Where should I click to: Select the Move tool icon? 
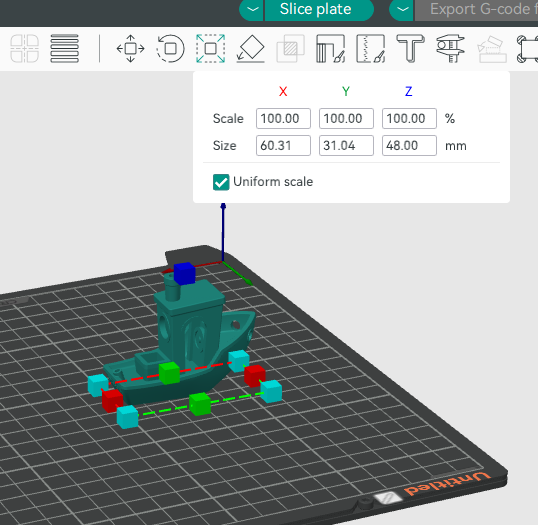tap(130, 49)
